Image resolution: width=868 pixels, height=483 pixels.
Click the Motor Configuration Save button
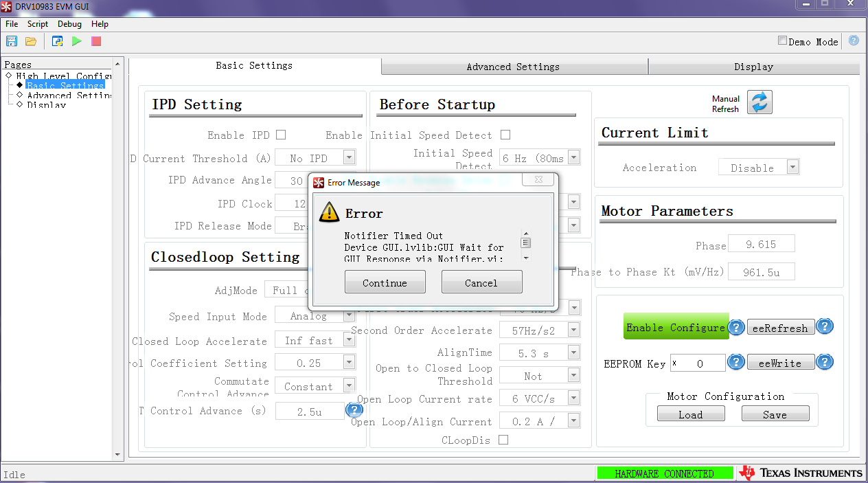pyautogui.click(x=775, y=414)
